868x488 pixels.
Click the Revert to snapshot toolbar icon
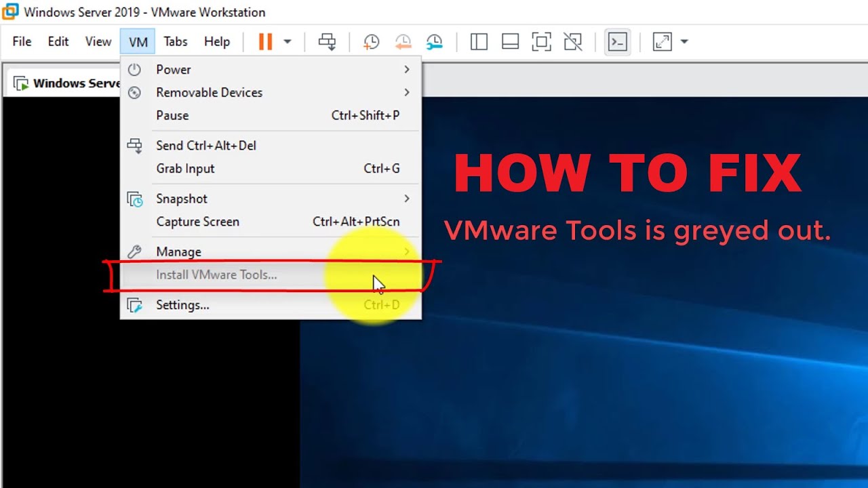(x=403, y=42)
